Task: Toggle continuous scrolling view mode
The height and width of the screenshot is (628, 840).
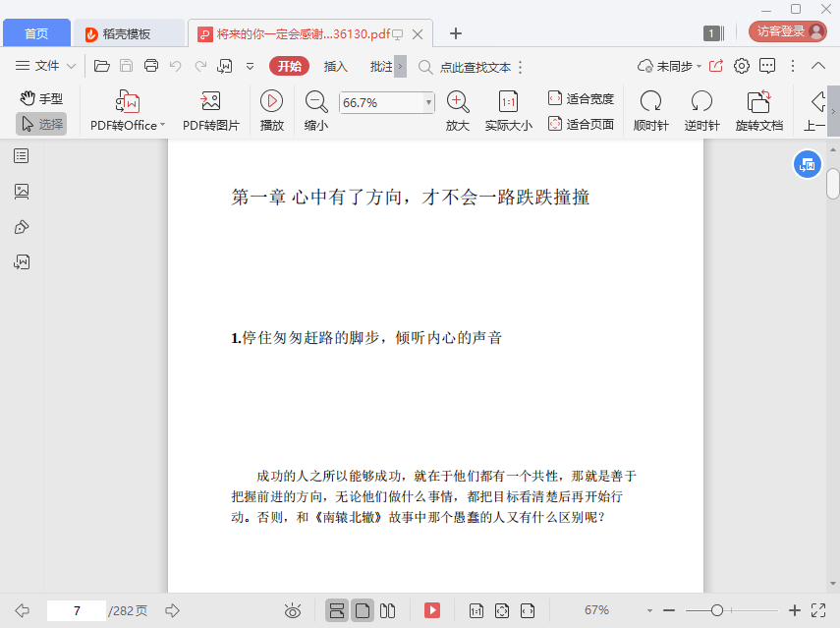Action: [x=337, y=610]
